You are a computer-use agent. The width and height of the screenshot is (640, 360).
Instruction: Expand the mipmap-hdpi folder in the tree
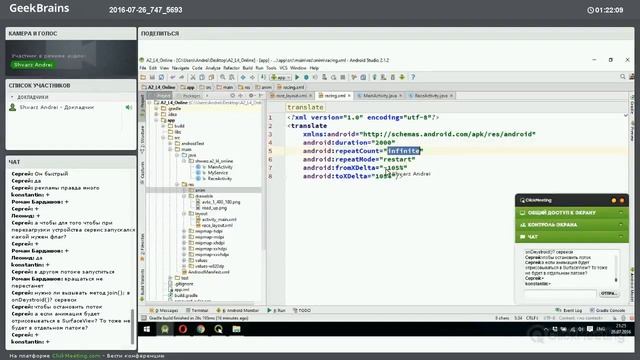click(184, 231)
